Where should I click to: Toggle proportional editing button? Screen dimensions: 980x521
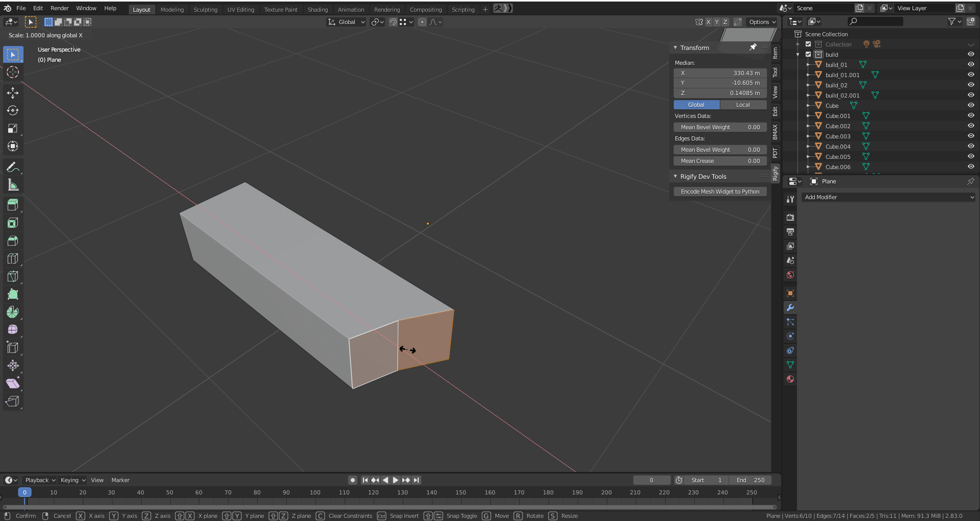click(422, 22)
